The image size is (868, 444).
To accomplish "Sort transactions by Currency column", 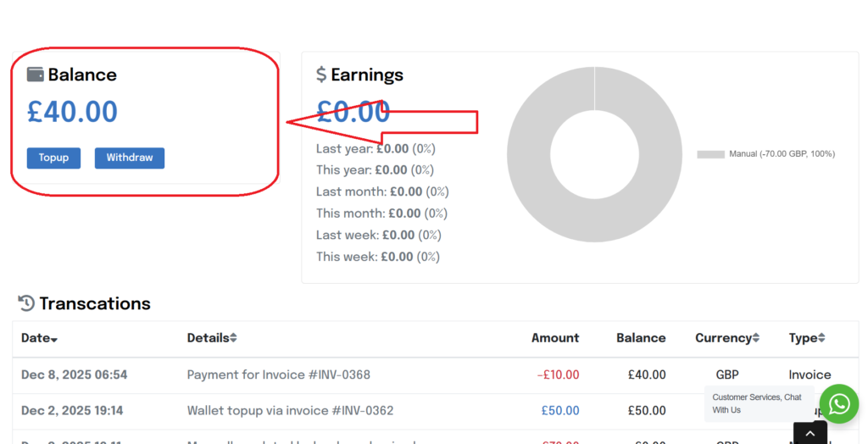I will coord(726,338).
